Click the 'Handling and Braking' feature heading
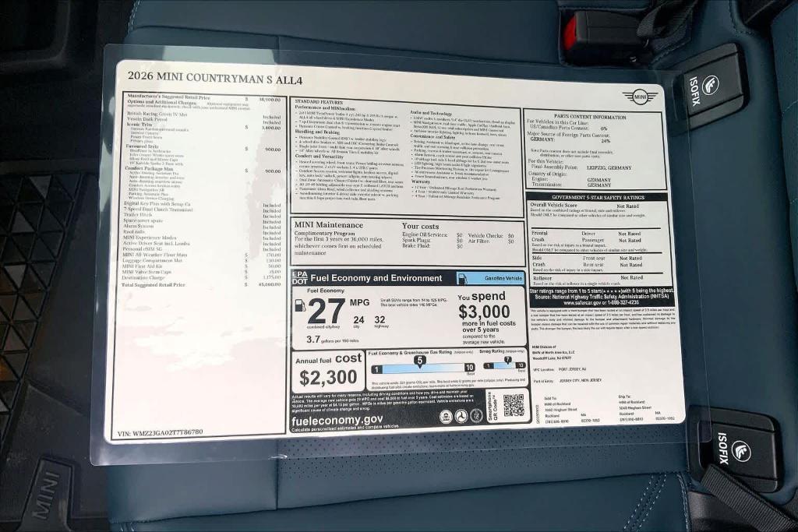This screenshot has width=798, height=532. point(317,132)
